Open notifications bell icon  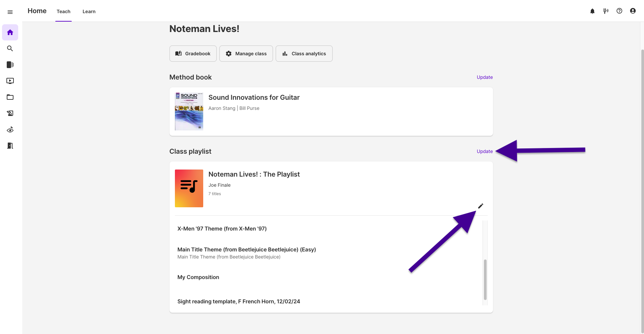click(x=592, y=11)
